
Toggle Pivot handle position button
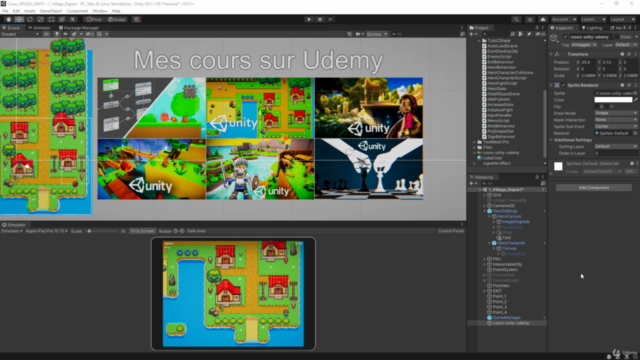[94, 19]
